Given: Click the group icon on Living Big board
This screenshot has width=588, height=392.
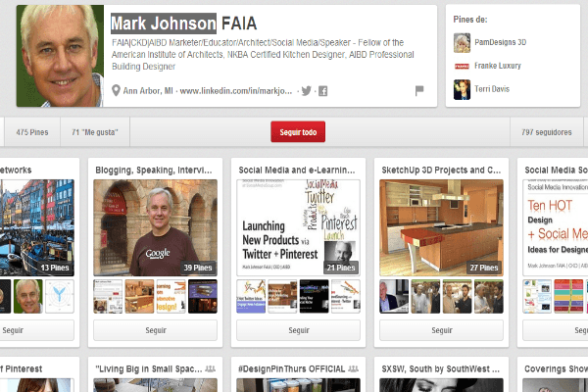Looking at the screenshot, I should (x=211, y=369).
